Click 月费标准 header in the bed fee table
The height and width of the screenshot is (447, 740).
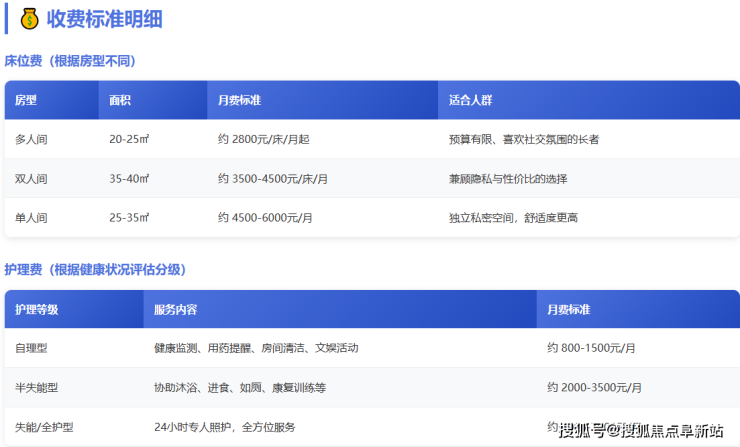pyautogui.click(x=239, y=101)
